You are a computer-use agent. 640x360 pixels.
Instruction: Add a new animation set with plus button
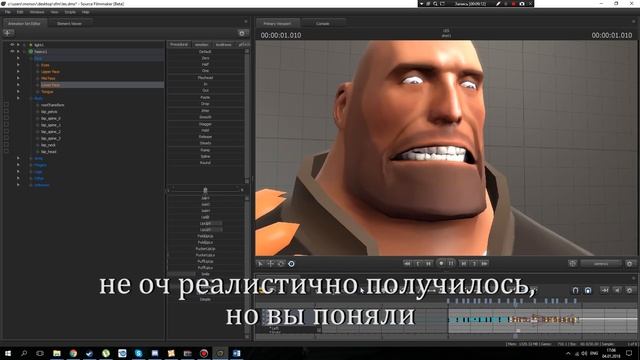click(8, 33)
